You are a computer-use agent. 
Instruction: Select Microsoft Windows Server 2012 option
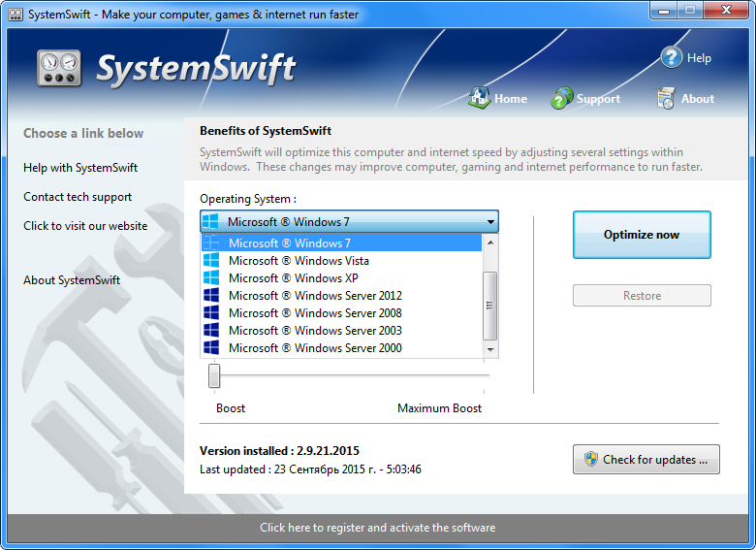(341, 295)
